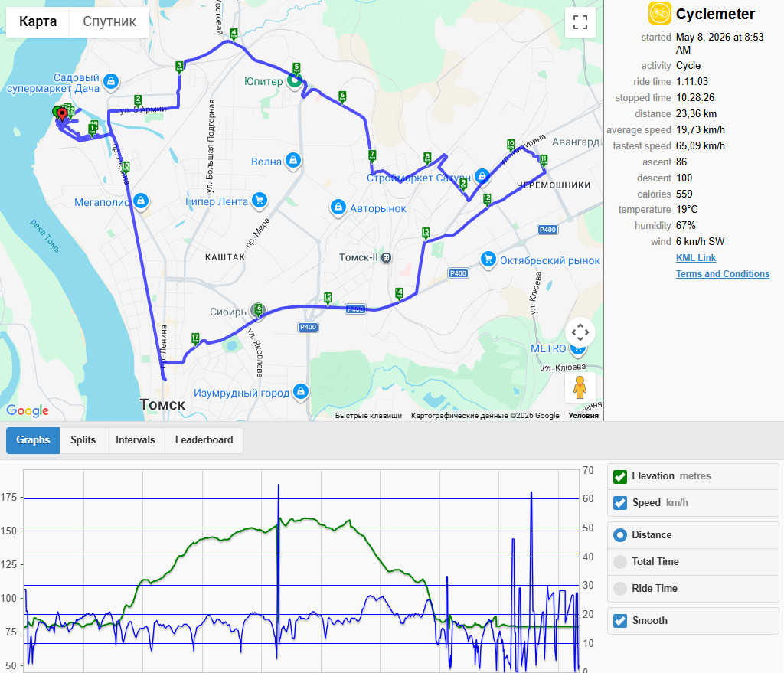The height and width of the screenshot is (673, 784).
Task: Choose the Ride Time radio option
Action: pos(620,589)
